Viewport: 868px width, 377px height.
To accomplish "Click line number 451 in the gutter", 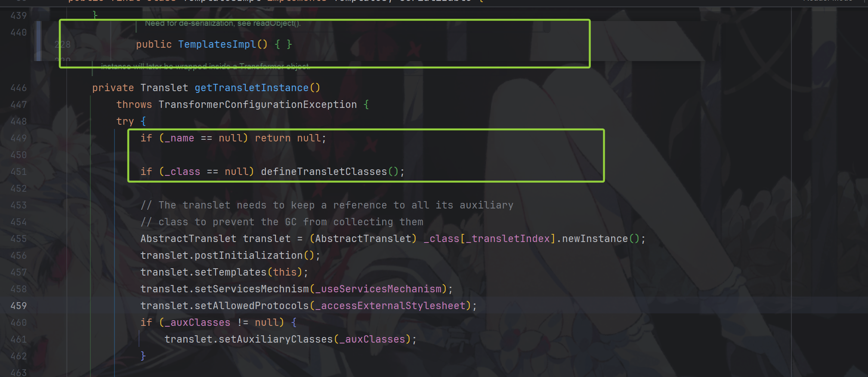I will pyautogui.click(x=19, y=172).
